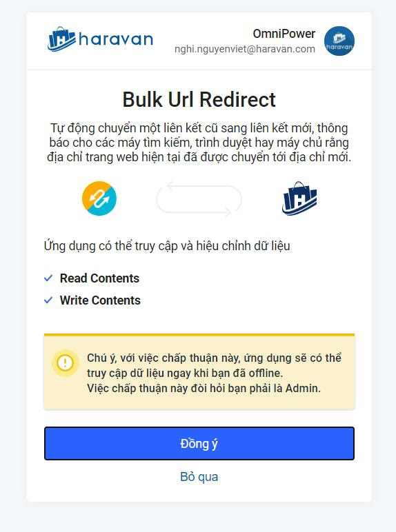Image resolution: width=396 pixels, height=532 pixels.
Task: Click the two-way sync arrows graphic
Action: coord(199,199)
